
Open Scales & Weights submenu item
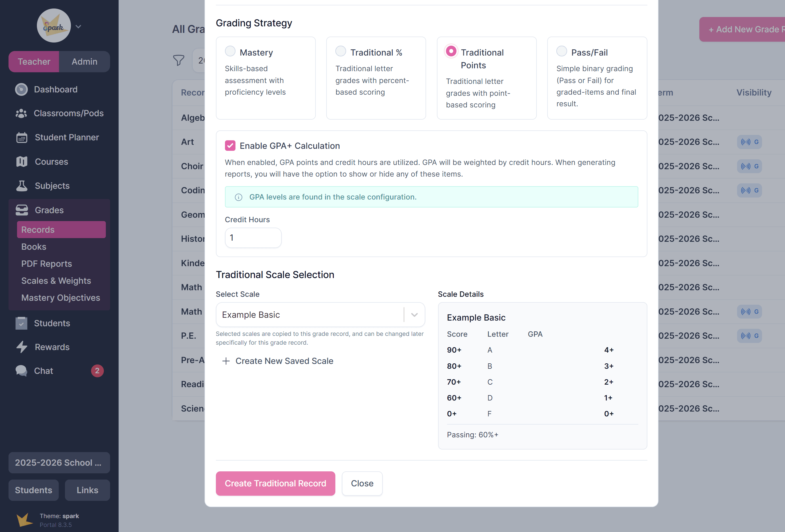pos(56,281)
